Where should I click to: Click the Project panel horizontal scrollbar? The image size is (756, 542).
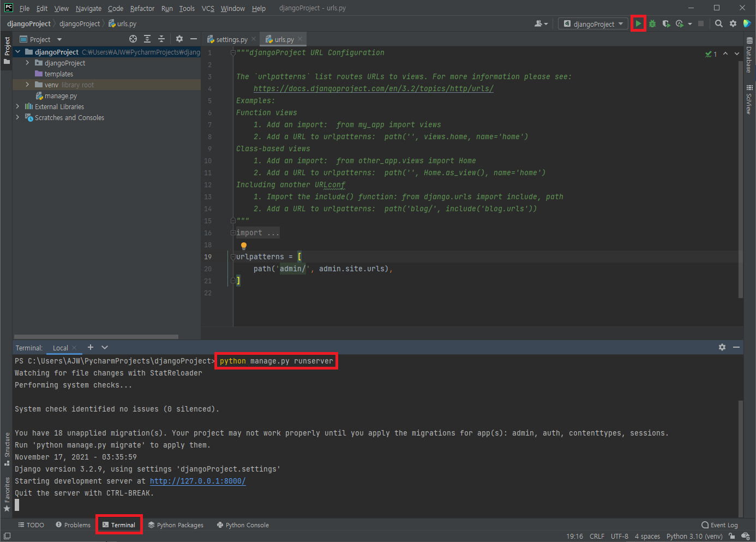coord(96,337)
